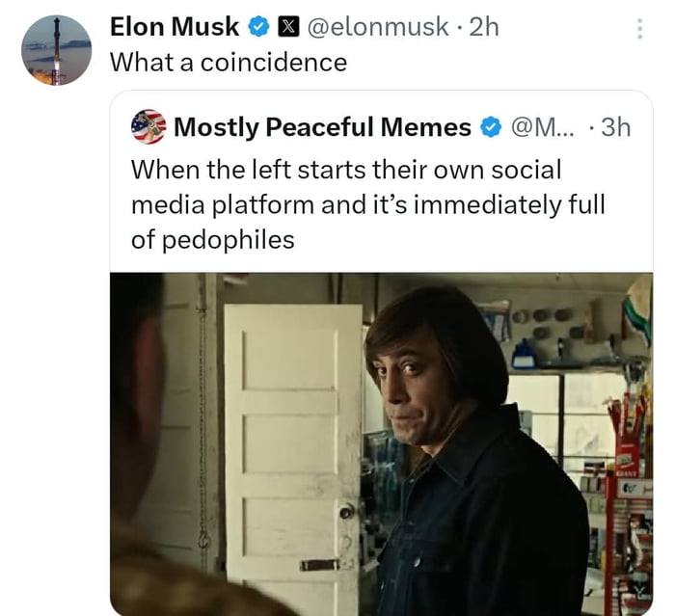Click the store shelf products in the image
Image resolution: width=675 pixels, height=616 pixels.
click(627, 482)
